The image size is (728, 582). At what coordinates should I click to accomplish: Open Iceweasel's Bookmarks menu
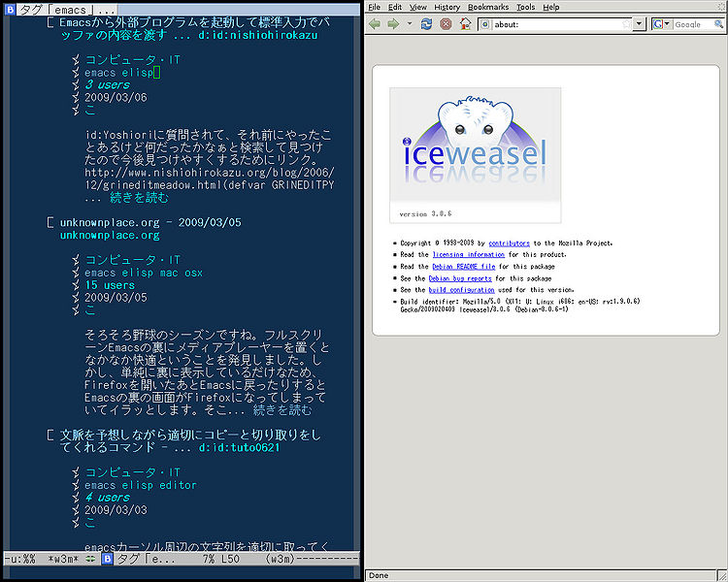488,7
